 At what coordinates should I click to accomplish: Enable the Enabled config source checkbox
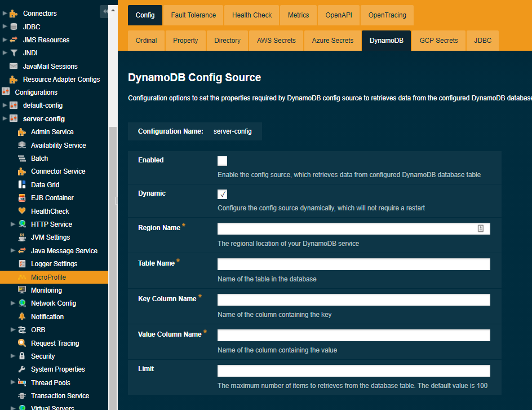coord(222,160)
